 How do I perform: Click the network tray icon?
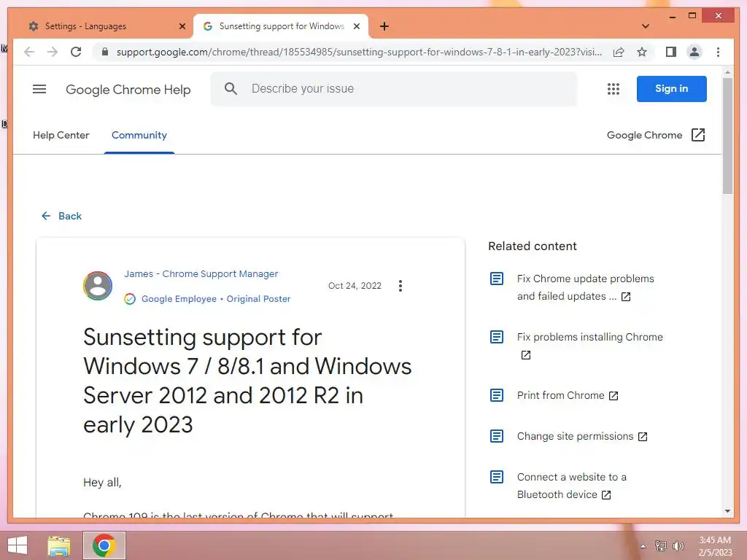coord(660,545)
